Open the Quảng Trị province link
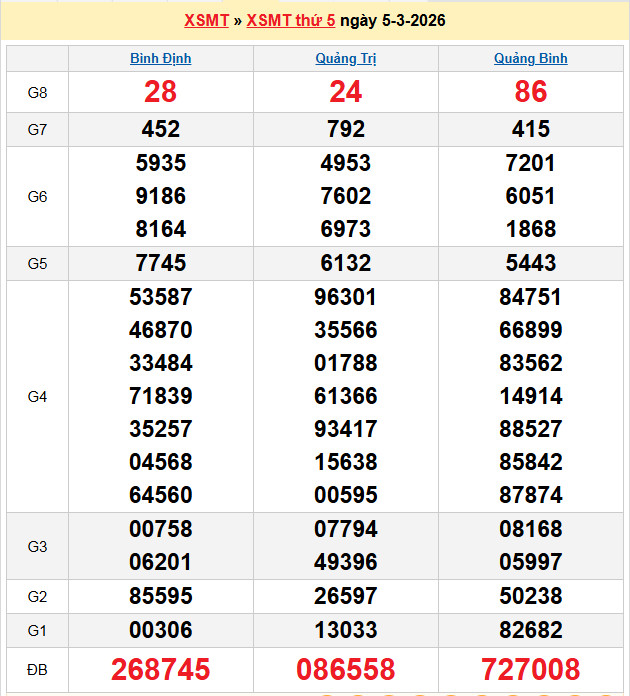Screen dimensions: 630x696 pos(345,58)
